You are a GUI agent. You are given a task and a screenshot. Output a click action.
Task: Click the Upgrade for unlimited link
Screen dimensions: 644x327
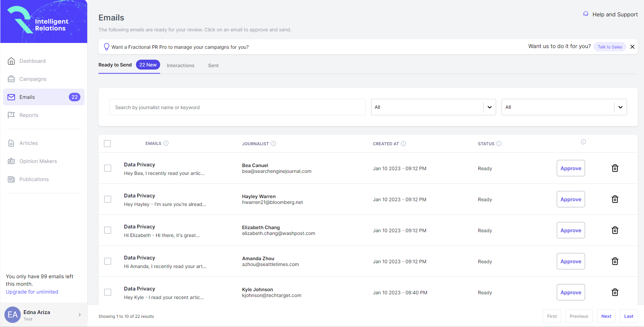[x=32, y=292]
